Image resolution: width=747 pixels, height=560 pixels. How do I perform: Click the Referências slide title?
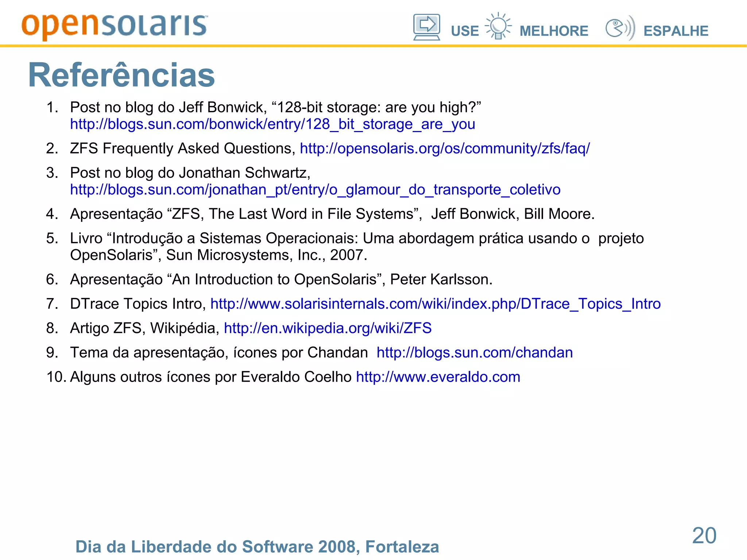[121, 74]
